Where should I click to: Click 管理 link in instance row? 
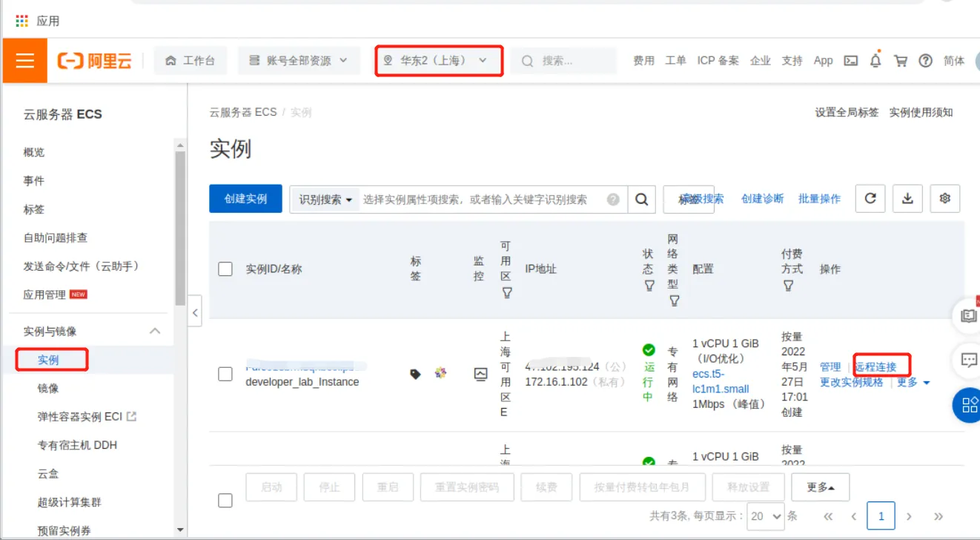[x=830, y=366]
